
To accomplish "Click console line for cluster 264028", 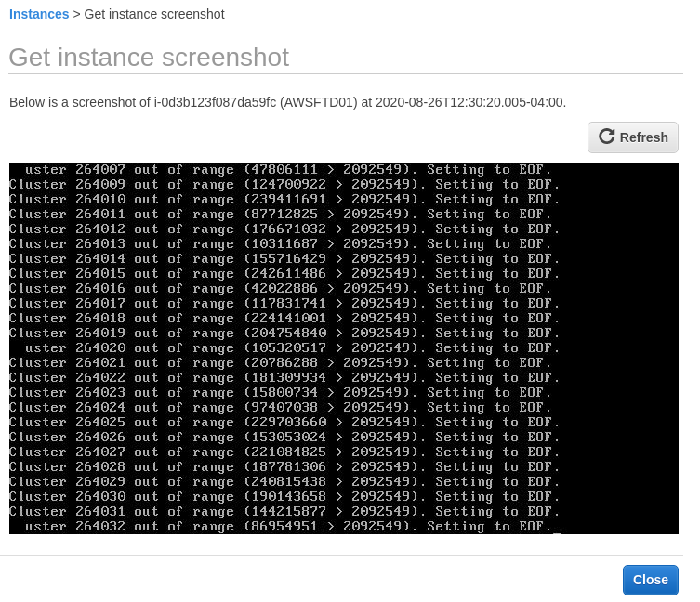I will (x=284, y=466).
